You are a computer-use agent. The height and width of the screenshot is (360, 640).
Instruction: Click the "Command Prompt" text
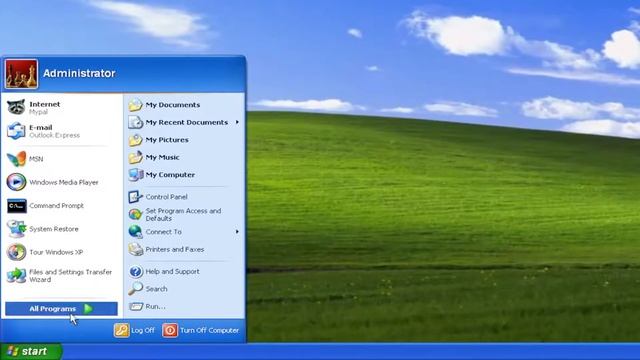(x=56, y=206)
